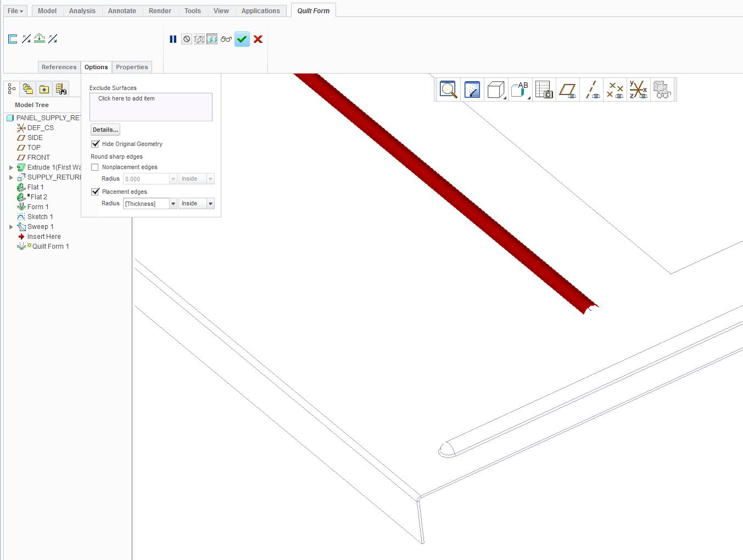Open the File menu dropdown
This screenshot has width=743, height=560.
[15, 11]
